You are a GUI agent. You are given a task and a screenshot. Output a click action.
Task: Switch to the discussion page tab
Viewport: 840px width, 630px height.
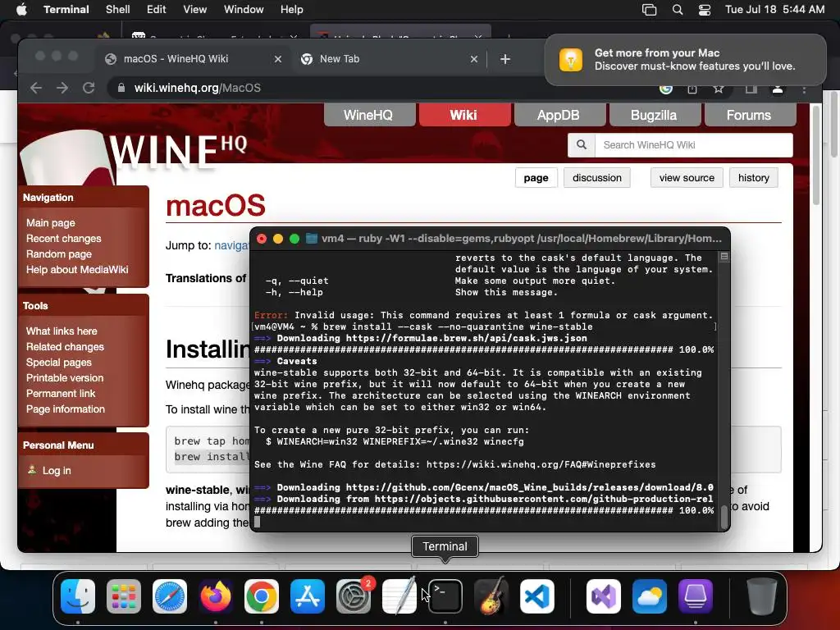click(x=597, y=178)
